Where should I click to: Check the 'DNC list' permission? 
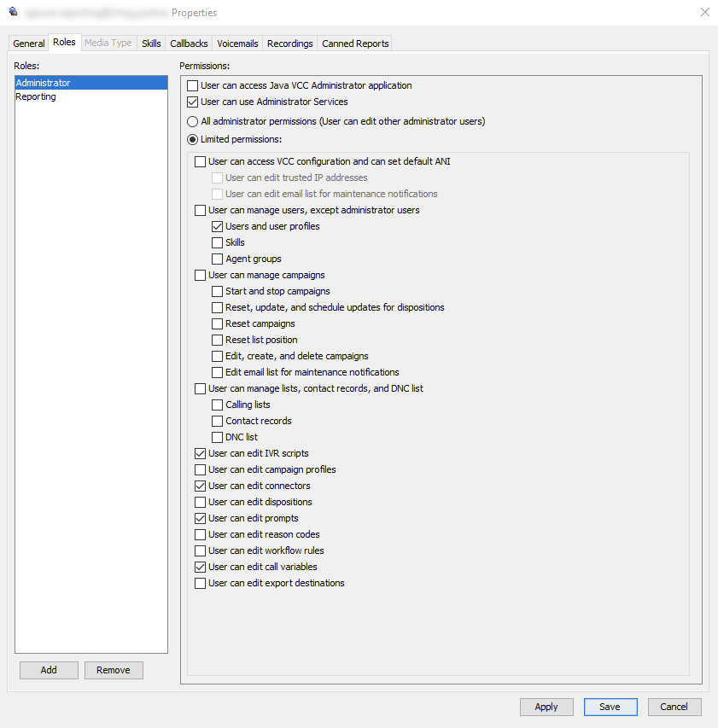(217, 437)
